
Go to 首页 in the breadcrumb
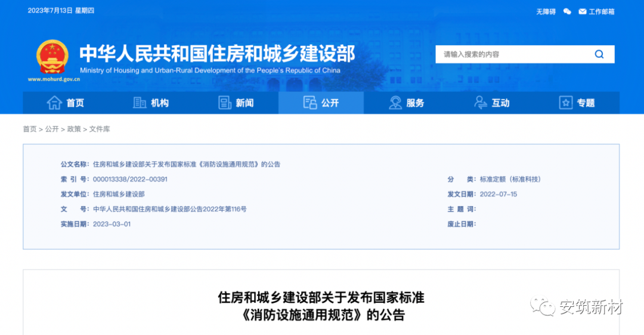click(x=30, y=129)
